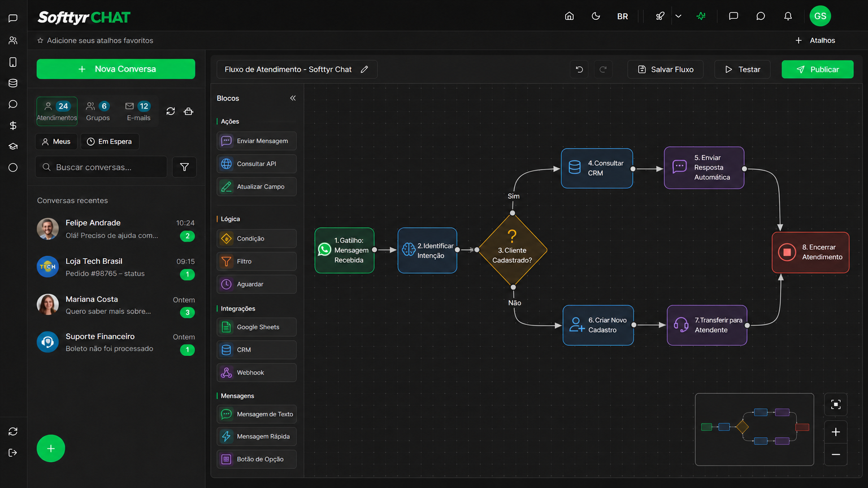Expand the dropdown chevron beside the rocket icon
The height and width of the screenshot is (488, 868).
(678, 16)
